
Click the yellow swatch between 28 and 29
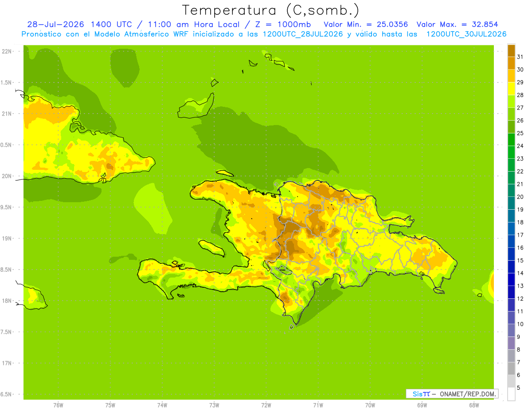click(511, 89)
